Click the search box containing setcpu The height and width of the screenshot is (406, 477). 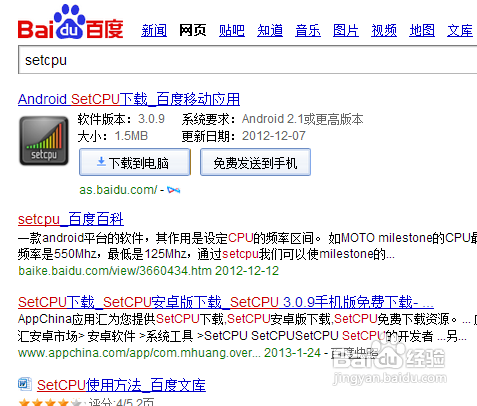point(248,60)
